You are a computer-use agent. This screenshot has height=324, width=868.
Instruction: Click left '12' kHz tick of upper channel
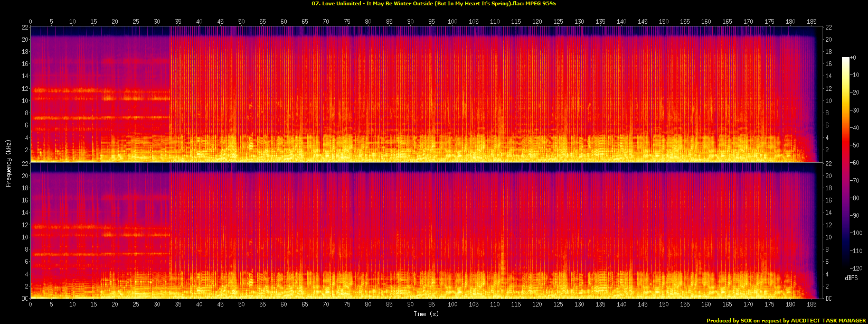pos(25,88)
